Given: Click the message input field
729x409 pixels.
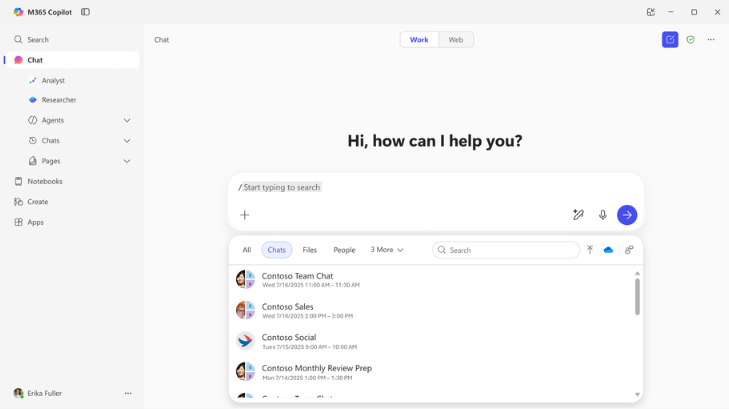Looking at the screenshot, I should point(436,187).
